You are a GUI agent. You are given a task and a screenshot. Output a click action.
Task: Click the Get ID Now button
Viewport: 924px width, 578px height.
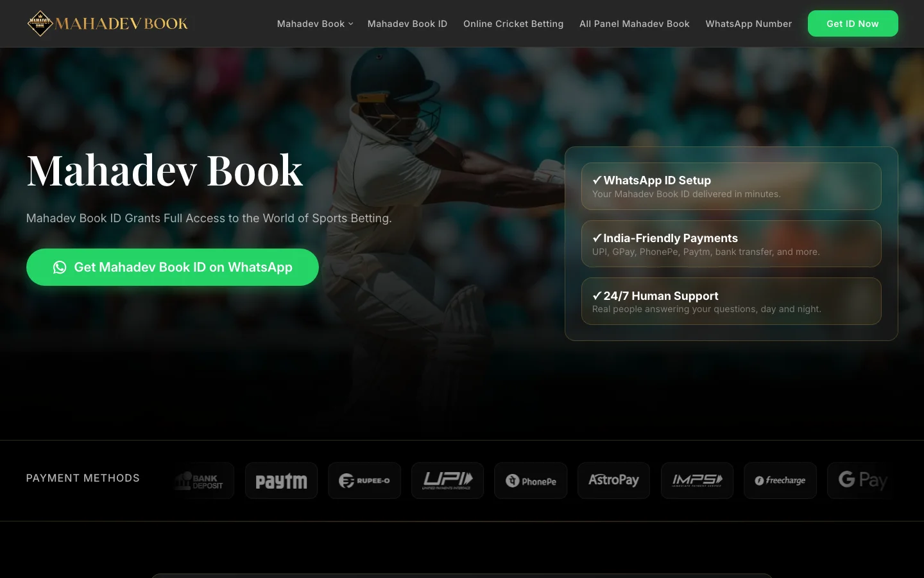coord(853,24)
